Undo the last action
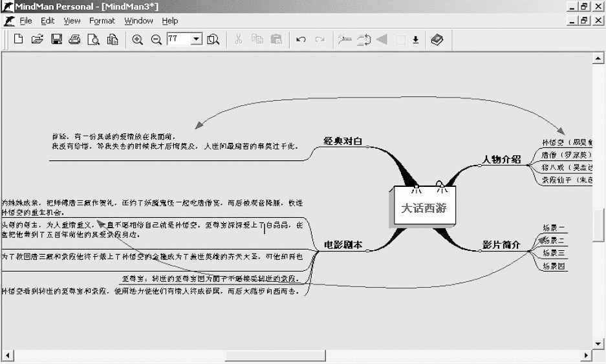Screen dimensions: 606x364 pyautogui.click(x=301, y=39)
